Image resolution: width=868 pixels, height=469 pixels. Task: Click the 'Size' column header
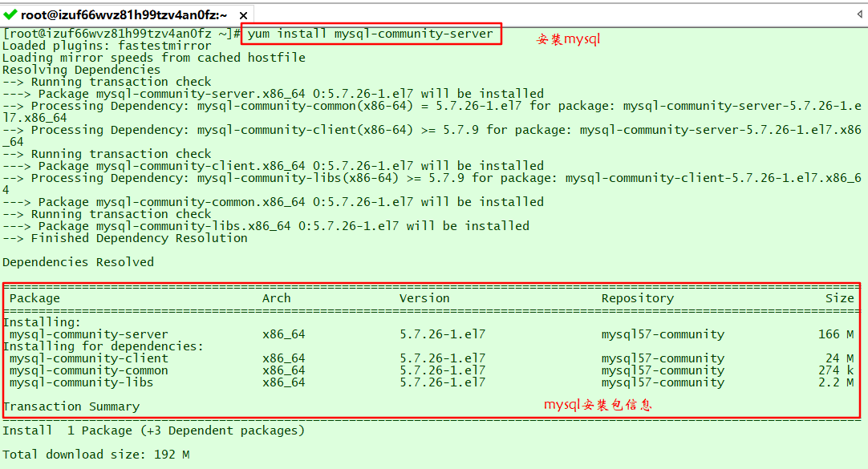coord(840,298)
